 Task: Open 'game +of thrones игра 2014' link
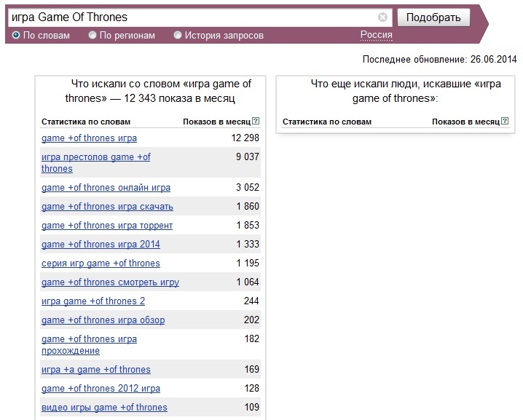(101, 245)
